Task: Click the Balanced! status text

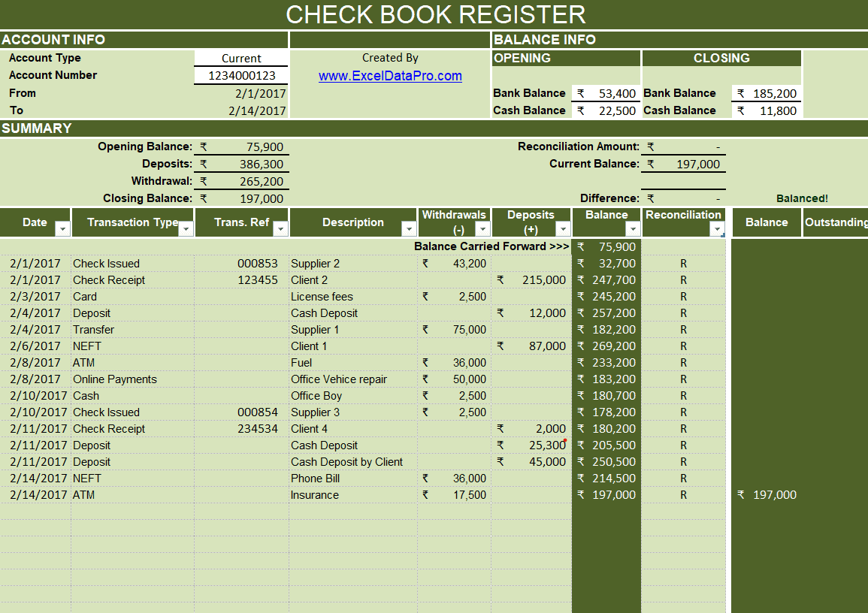Action: [x=802, y=198]
